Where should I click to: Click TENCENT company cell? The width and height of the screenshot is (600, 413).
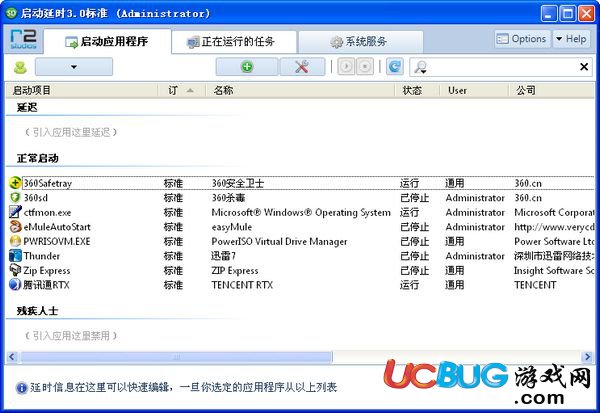coord(535,285)
